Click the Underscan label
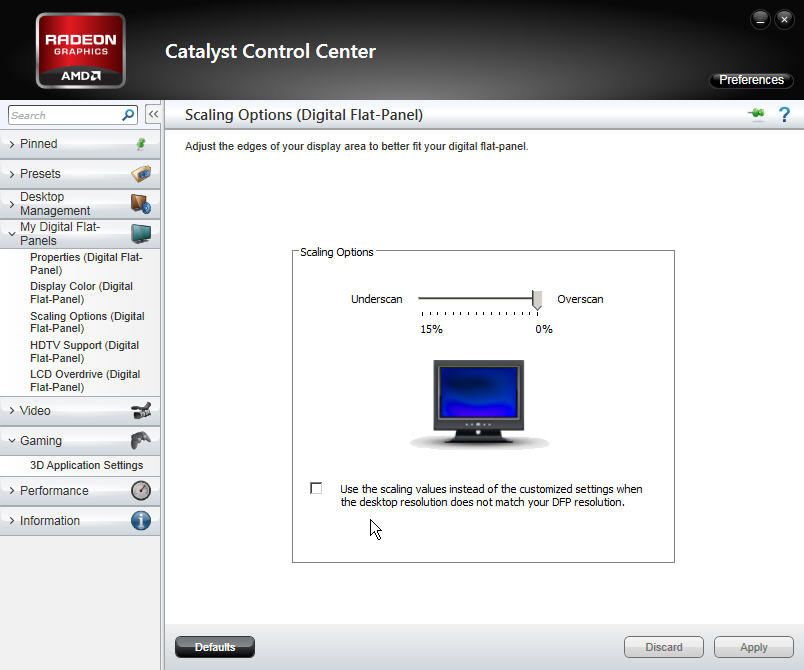The image size is (804, 670). click(376, 299)
